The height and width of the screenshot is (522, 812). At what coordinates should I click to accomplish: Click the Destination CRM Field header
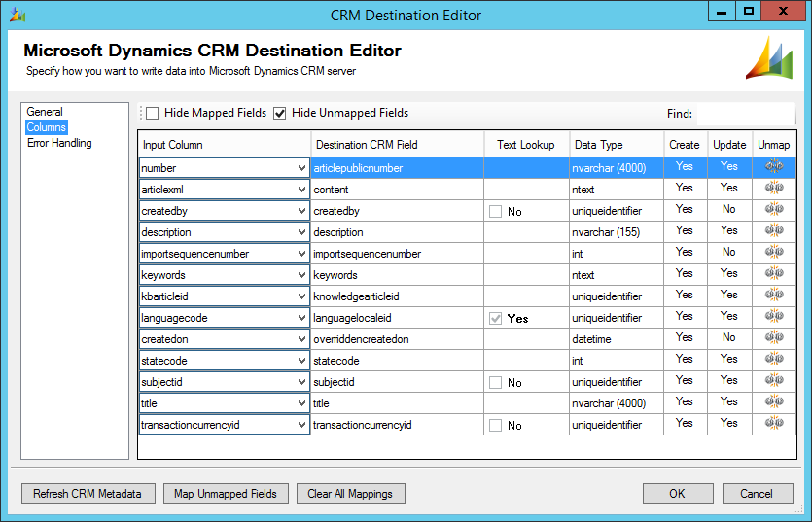[397, 145]
